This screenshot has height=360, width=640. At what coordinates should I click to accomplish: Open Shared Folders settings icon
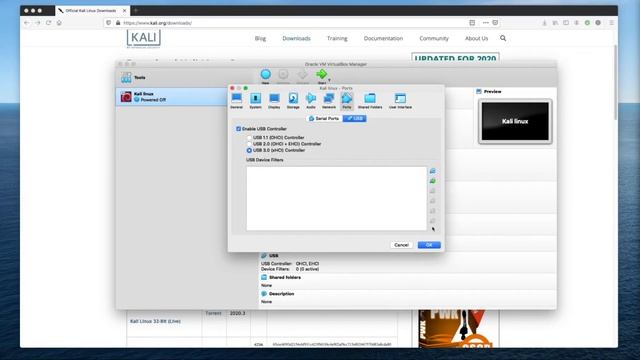370,100
